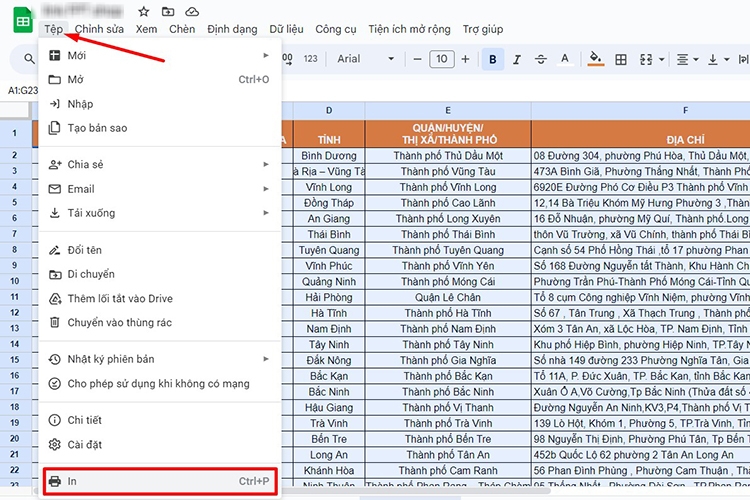The height and width of the screenshot is (500, 750).
Task: Open the Chỉnh sửa menu
Action: (99, 29)
